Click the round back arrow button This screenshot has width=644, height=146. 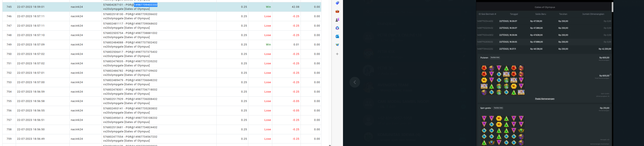coord(355,82)
